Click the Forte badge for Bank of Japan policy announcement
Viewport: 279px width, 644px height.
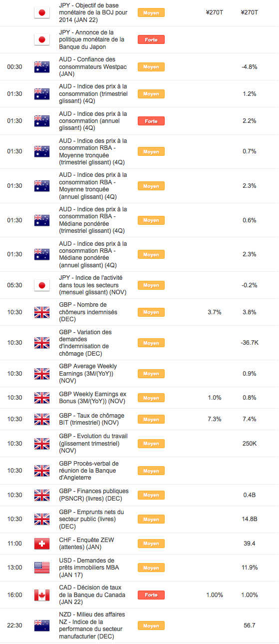tap(151, 39)
